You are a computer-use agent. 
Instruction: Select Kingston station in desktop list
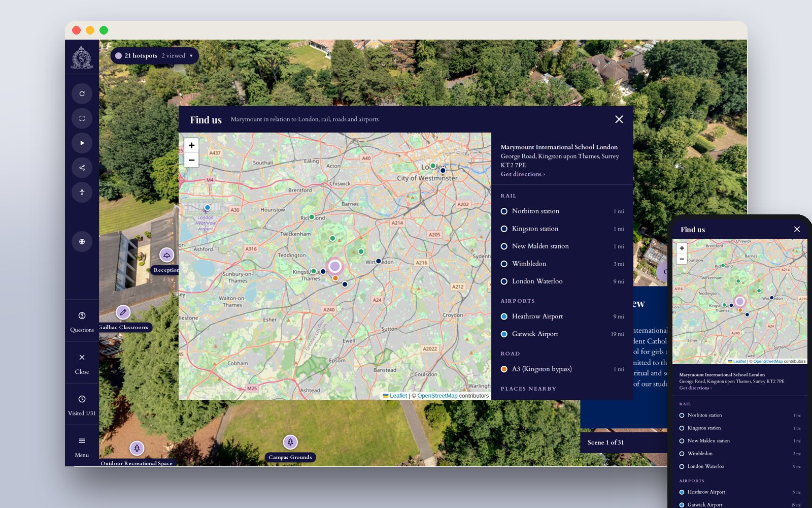pyautogui.click(x=562, y=229)
